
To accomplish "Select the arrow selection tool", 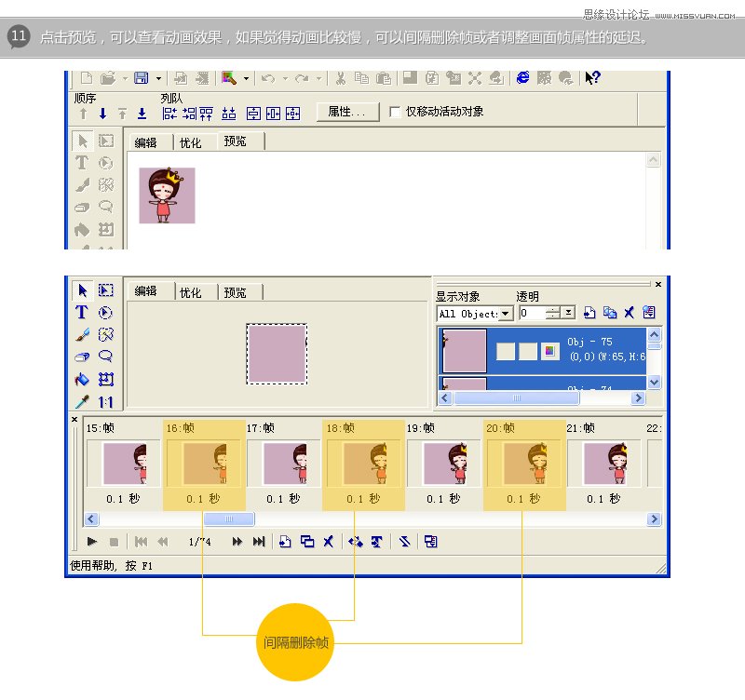I will click(x=84, y=291).
